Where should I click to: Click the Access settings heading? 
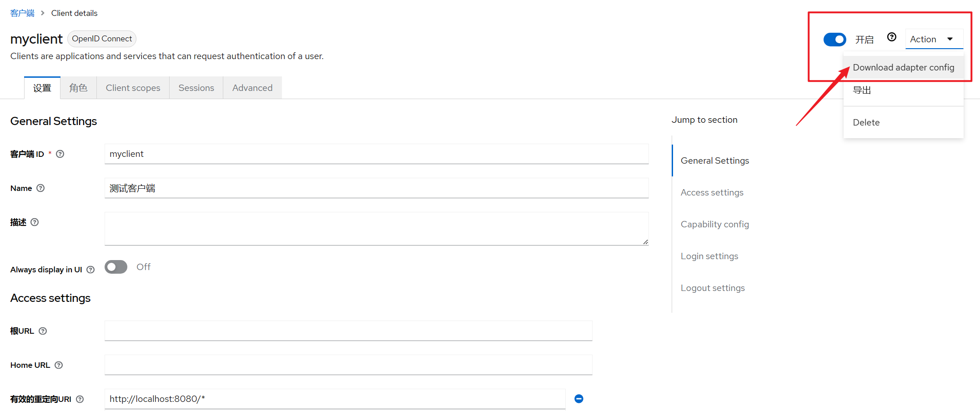50,298
